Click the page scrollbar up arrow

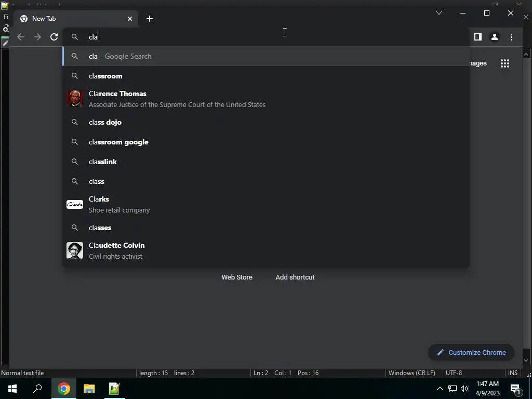tap(526, 54)
